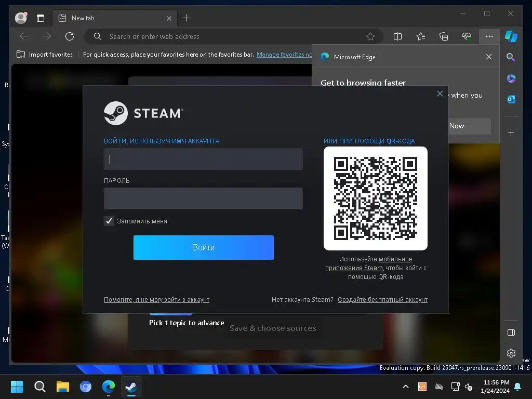Go forward with the Edge forward arrow
532x399 pixels.
coord(47,36)
